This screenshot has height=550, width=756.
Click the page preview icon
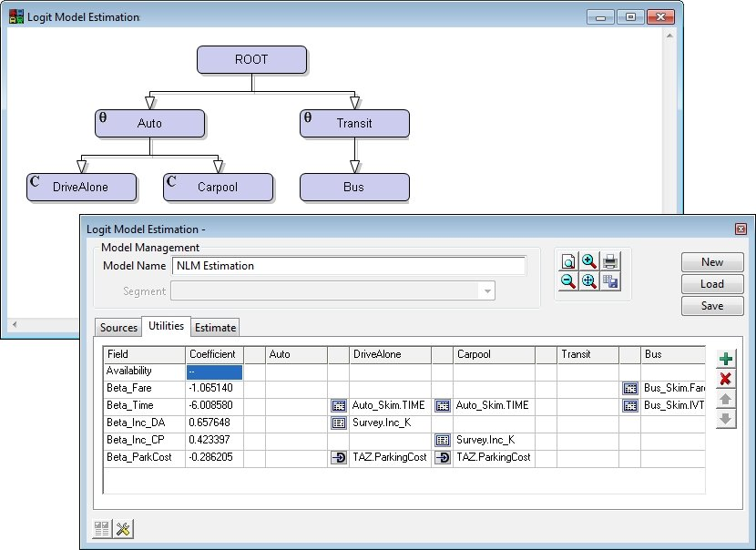tap(568, 261)
